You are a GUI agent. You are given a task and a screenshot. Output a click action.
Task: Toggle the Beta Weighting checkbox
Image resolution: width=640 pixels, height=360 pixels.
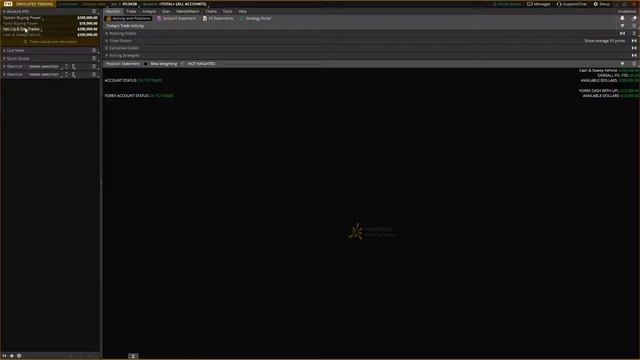(146, 64)
